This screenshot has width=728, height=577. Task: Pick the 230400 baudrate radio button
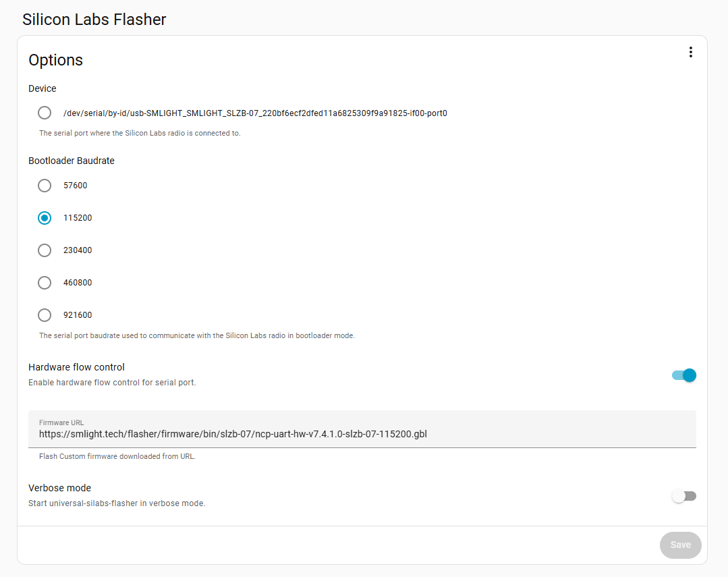click(45, 250)
